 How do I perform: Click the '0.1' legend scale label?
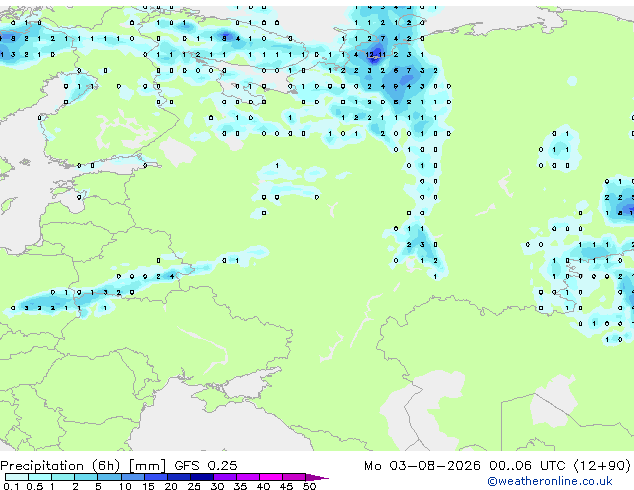coord(11,486)
